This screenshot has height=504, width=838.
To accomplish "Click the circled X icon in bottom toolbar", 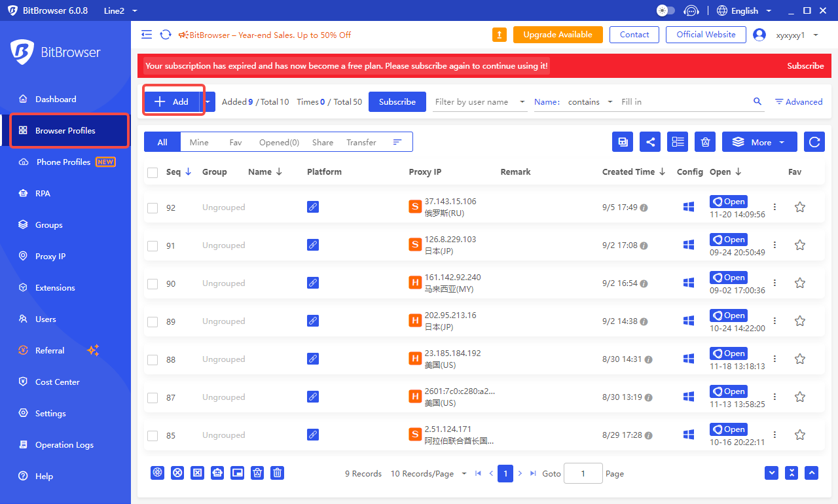I will 177,473.
